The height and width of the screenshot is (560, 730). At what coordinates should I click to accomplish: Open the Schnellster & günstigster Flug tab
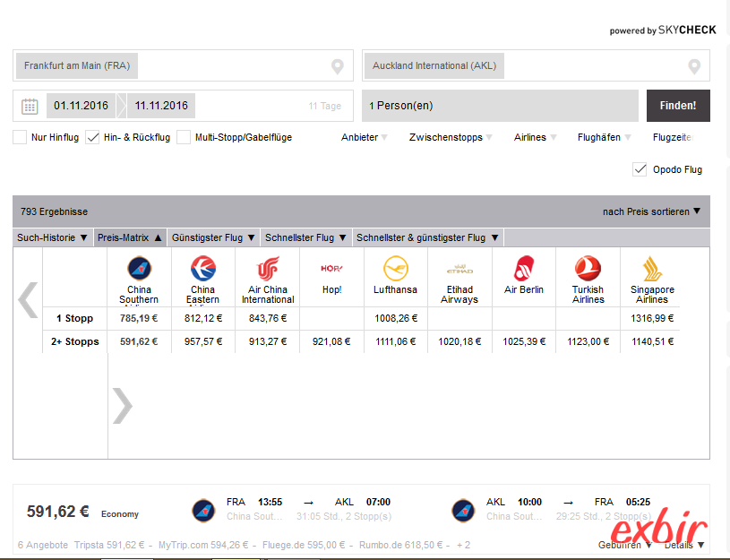tap(428, 237)
